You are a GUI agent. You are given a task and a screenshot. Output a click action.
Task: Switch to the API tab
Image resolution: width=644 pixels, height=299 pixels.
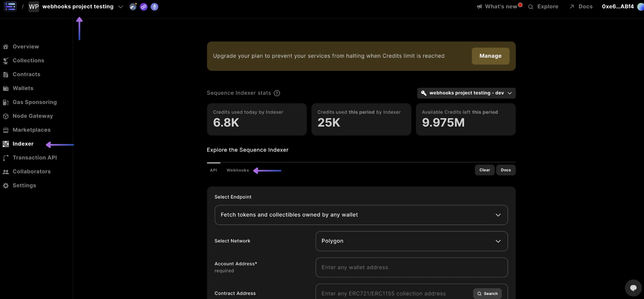pyautogui.click(x=214, y=170)
